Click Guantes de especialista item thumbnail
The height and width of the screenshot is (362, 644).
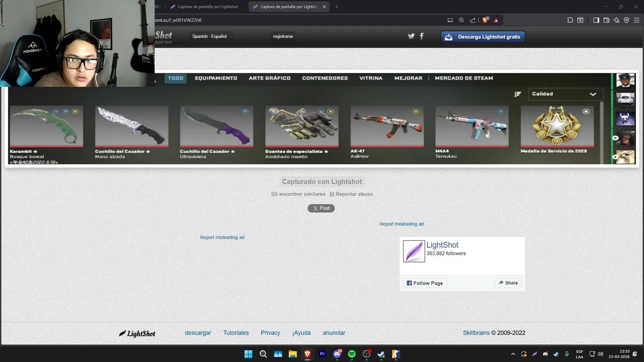coord(302,126)
